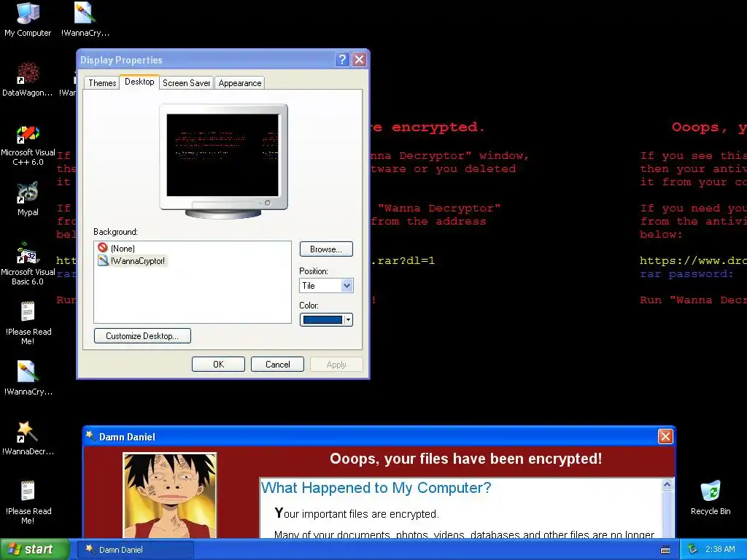
Task: Click the blue desktop color swatch
Action: click(322, 319)
